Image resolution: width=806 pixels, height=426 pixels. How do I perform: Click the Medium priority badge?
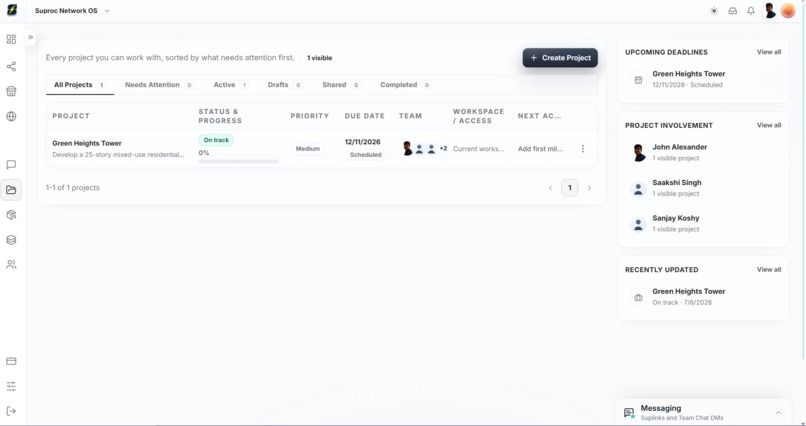[308, 149]
